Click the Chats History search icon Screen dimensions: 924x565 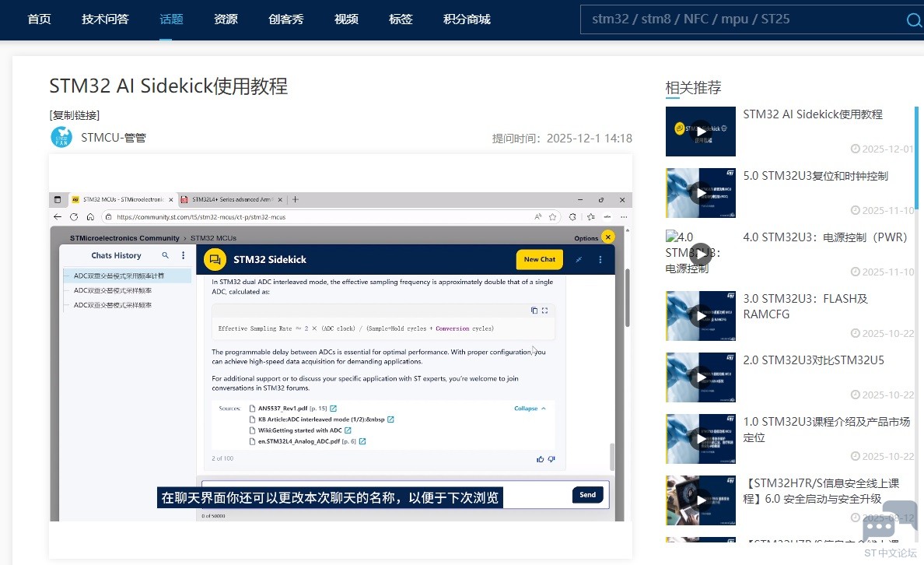pos(165,255)
